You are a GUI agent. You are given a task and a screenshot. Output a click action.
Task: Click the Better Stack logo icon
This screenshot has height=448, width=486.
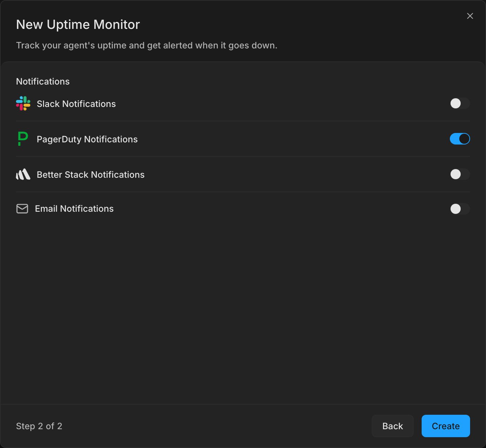click(x=23, y=174)
